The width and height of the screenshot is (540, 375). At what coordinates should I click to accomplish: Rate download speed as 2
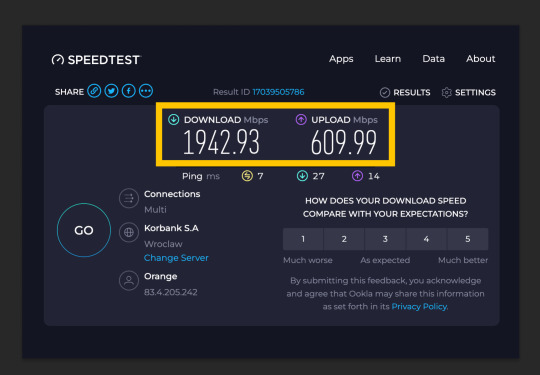[344, 239]
